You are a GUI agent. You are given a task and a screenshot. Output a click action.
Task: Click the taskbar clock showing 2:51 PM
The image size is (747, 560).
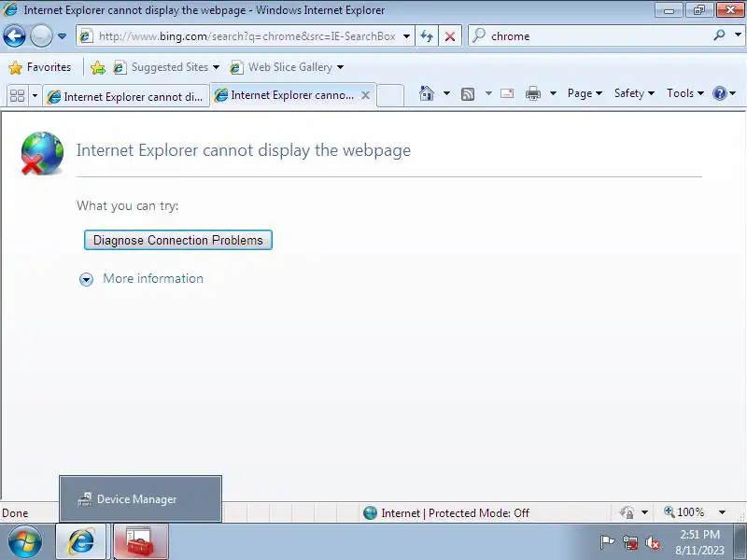point(699,542)
